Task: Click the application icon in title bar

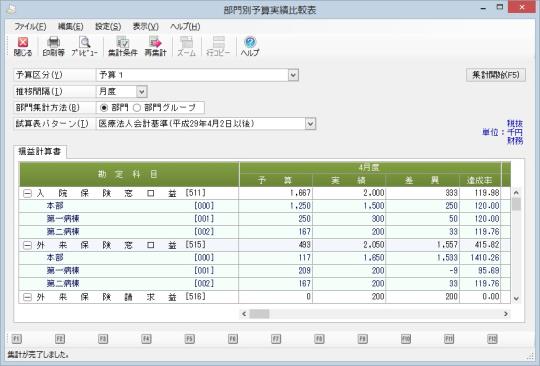Action: pos(11,9)
